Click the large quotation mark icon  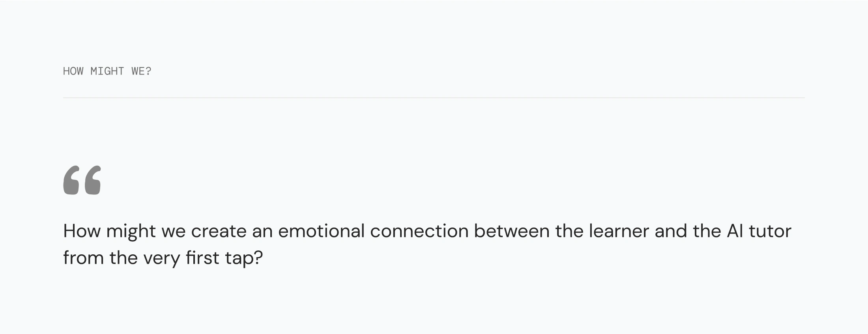click(x=82, y=180)
